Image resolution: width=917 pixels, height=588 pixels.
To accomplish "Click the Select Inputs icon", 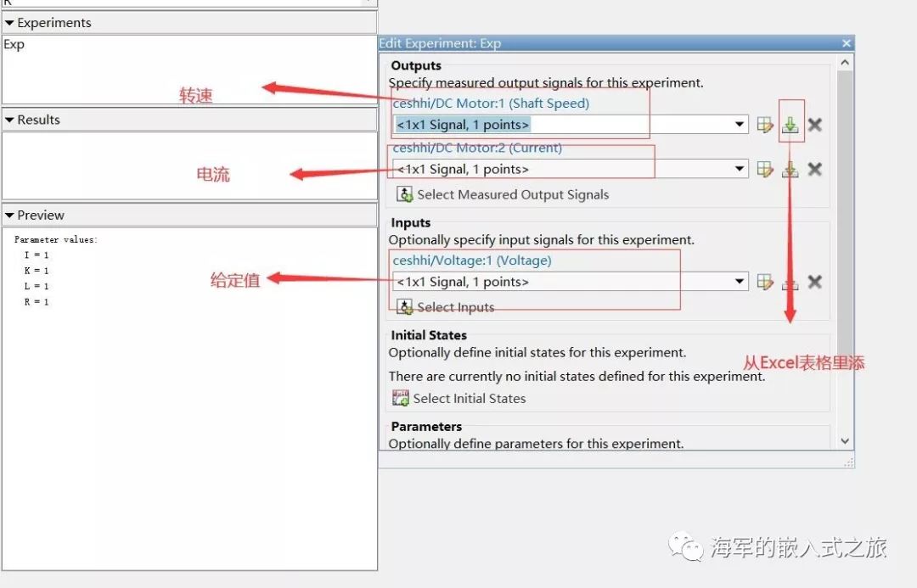I will pyautogui.click(x=404, y=307).
